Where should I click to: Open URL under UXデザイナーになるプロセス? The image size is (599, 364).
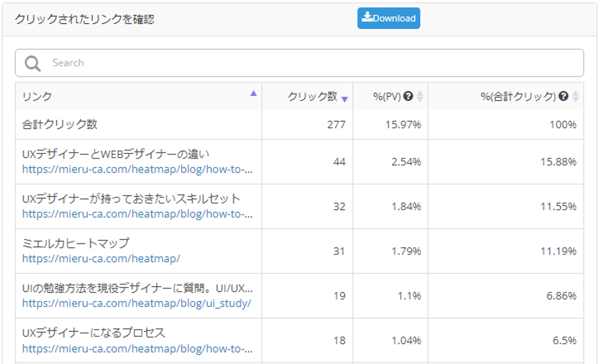pyautogui.click(x=137, y=349)
